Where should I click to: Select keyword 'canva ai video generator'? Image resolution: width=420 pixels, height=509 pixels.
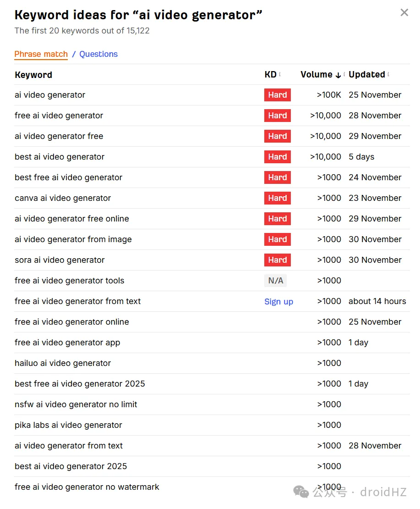[63, 198]
